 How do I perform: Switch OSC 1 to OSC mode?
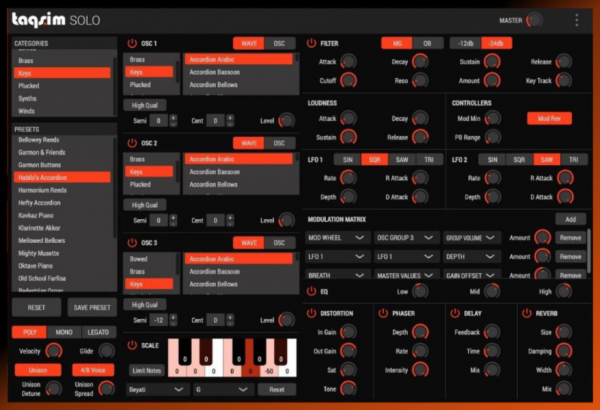[280, 43]
